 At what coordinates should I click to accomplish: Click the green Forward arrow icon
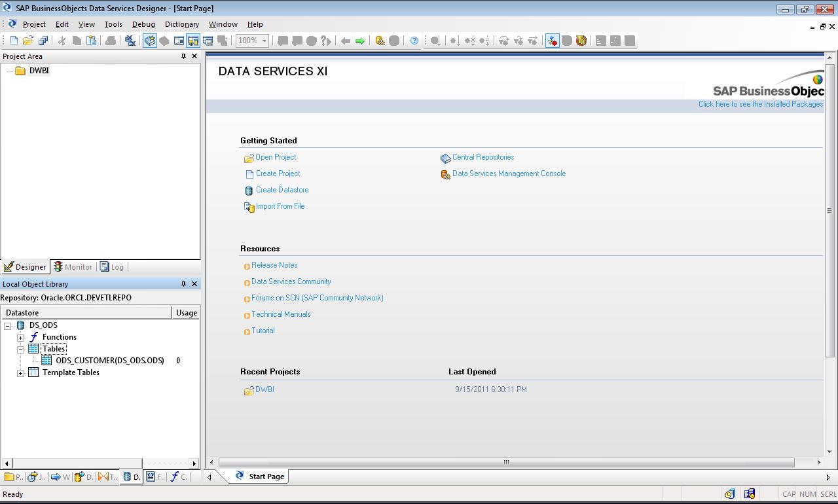tap(360, 41)
